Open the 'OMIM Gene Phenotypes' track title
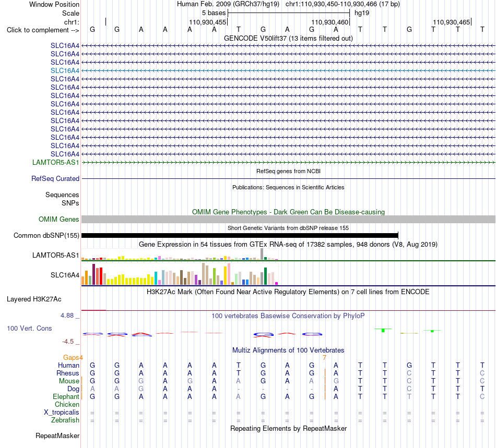This screenshot has width=496, height=448. pos(288,212)
